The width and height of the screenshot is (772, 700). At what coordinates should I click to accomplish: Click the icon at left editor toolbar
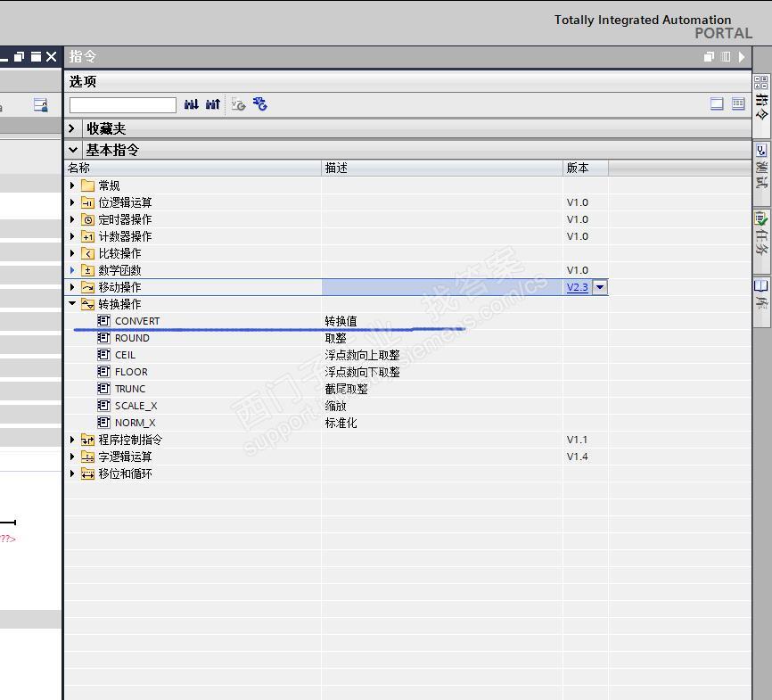[x=40, y=105]
